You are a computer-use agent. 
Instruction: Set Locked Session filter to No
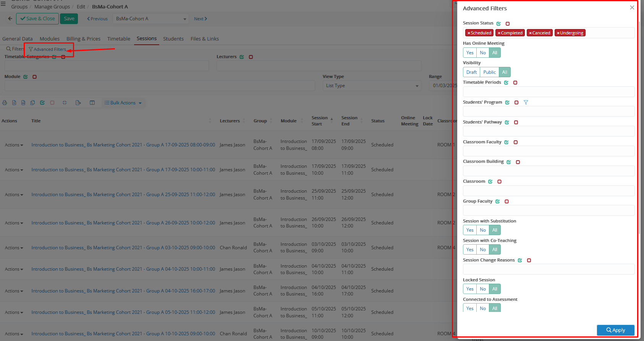pos(483,289)
